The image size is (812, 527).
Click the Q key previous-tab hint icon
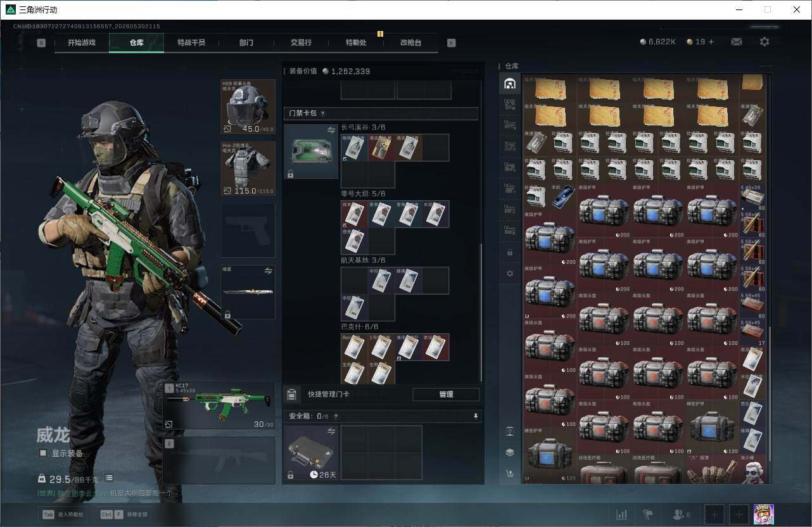(x=41, y=42)
